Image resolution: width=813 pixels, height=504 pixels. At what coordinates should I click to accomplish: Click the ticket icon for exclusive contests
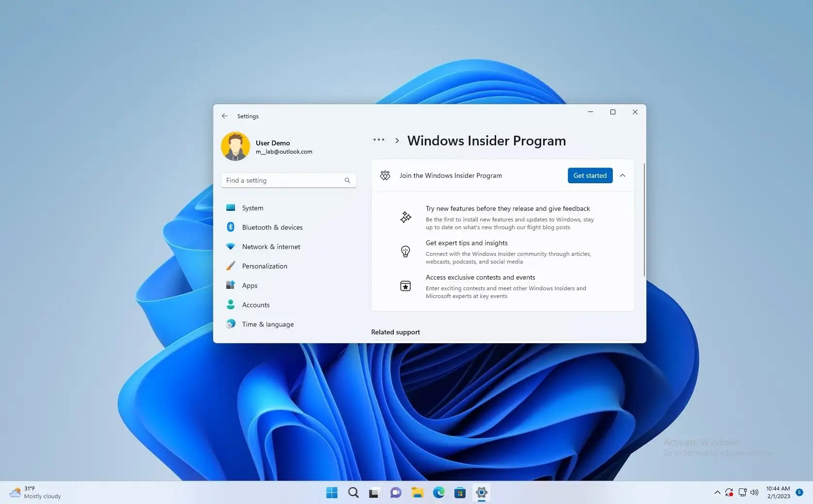405,286
